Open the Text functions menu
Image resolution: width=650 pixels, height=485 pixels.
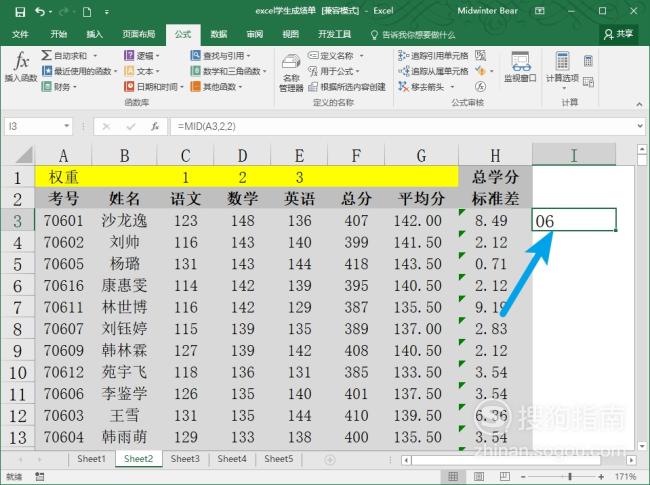(142, 71)
